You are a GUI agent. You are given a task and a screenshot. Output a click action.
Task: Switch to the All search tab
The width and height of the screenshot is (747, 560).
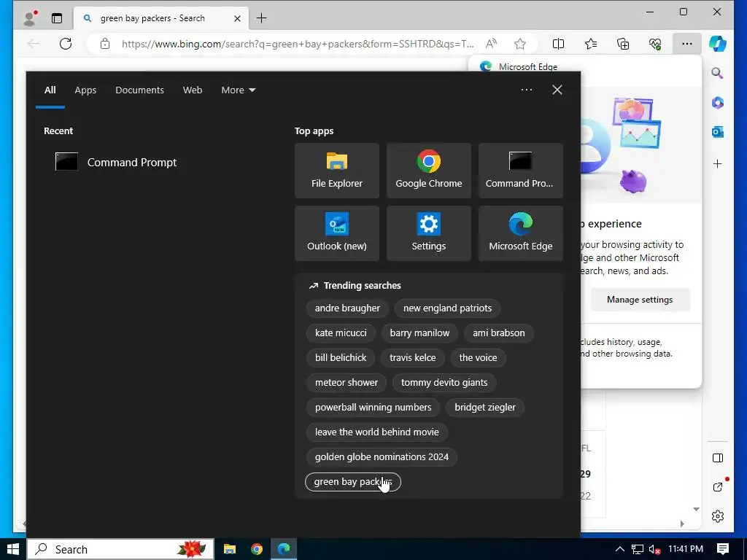50,90
